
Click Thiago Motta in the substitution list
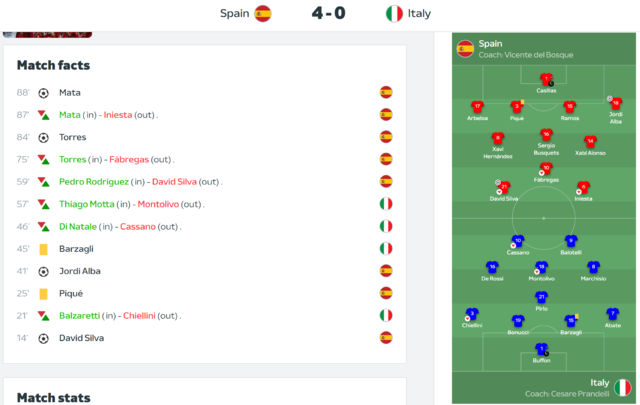[x=87, y=204]
